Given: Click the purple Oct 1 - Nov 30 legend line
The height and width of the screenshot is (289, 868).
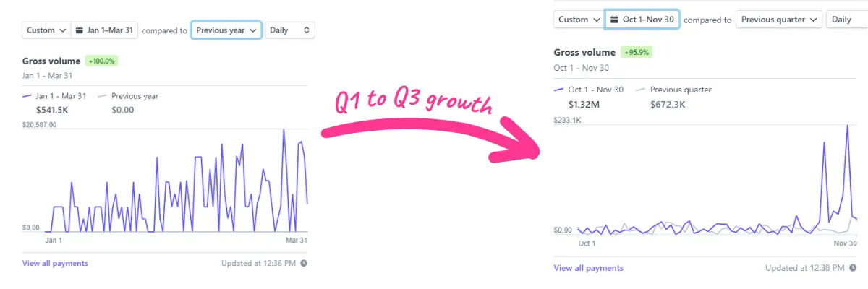Looking at the screenshot, I should click(558, 90).
